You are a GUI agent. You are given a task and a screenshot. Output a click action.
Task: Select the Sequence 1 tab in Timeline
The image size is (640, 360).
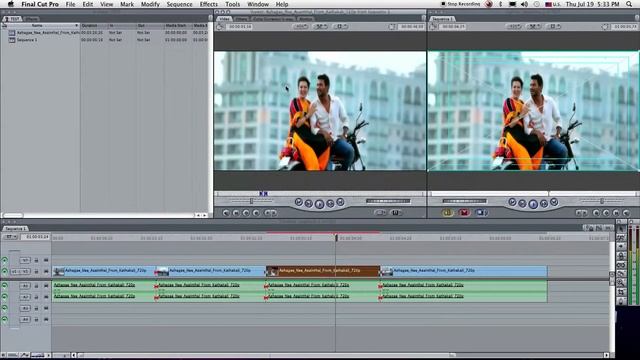[x=16, y=229]
